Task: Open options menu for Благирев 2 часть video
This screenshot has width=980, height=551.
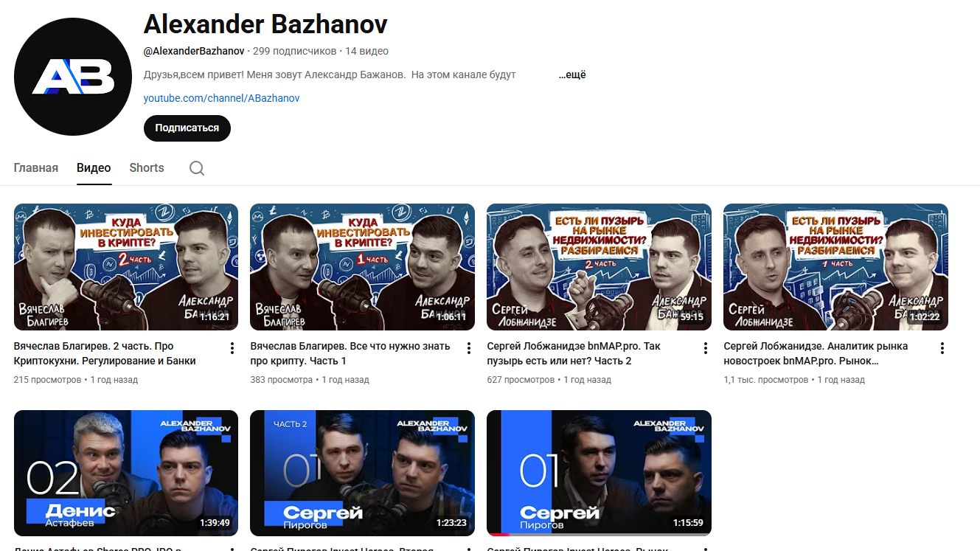Action: tap(232, 348)
